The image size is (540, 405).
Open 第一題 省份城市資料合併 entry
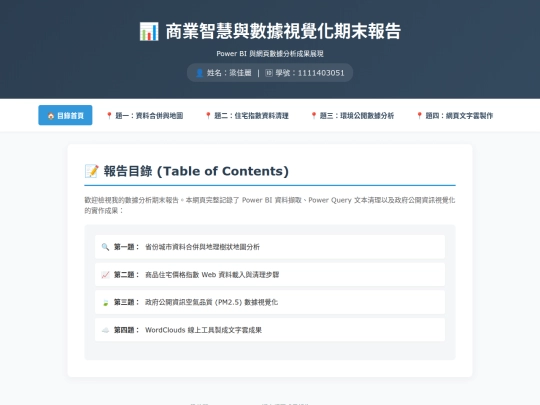coord(270,247)
